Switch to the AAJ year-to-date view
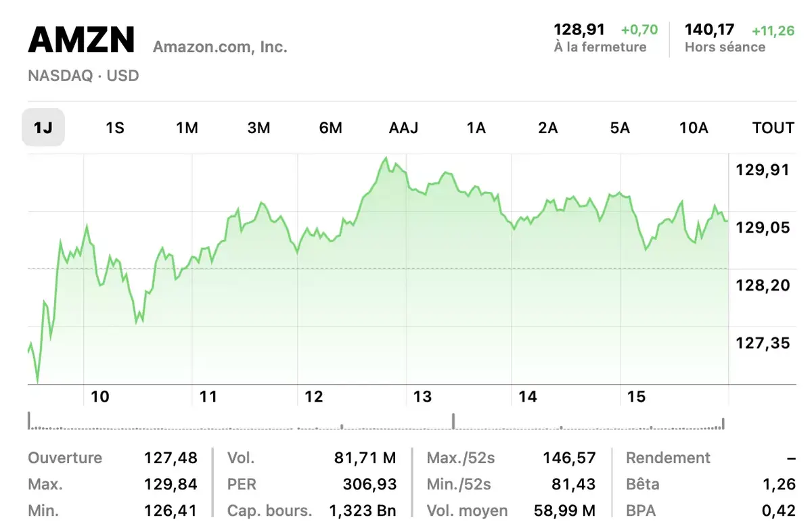The image size is (812, 528). tap(403, 128)
